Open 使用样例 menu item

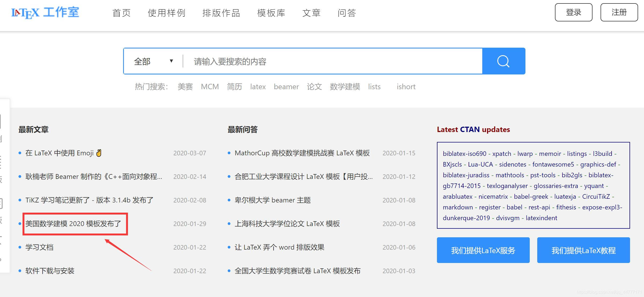pyautogui.click(x=167, y=13)
